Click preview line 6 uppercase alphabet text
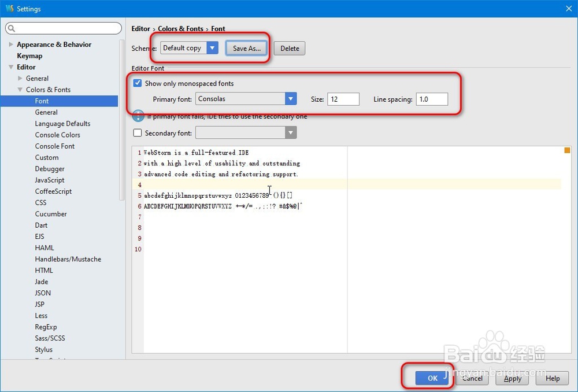Image resolution: width=578 pixels, height=392 pixels. 188,206
